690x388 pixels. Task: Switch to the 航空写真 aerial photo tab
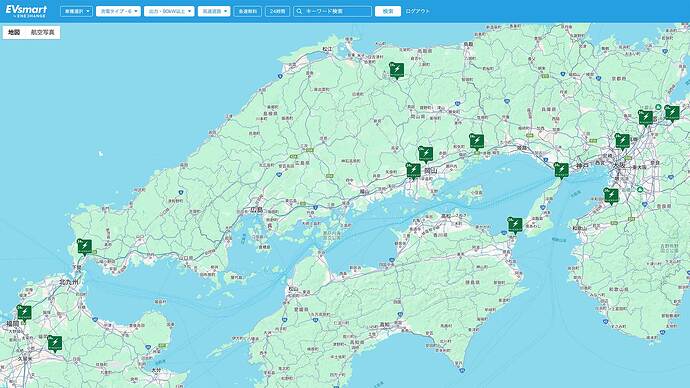click(x=43, y=33)
